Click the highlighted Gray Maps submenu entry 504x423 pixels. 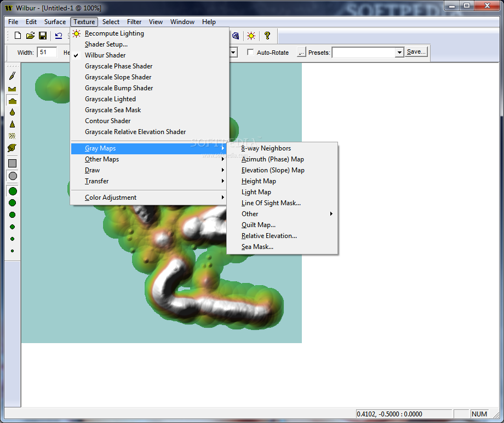(x=148, y=148)
